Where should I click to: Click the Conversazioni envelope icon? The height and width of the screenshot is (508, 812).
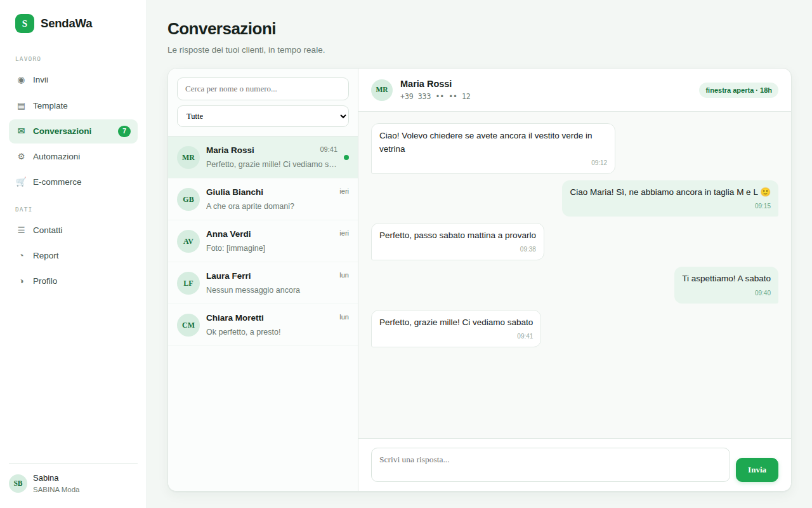21,131
